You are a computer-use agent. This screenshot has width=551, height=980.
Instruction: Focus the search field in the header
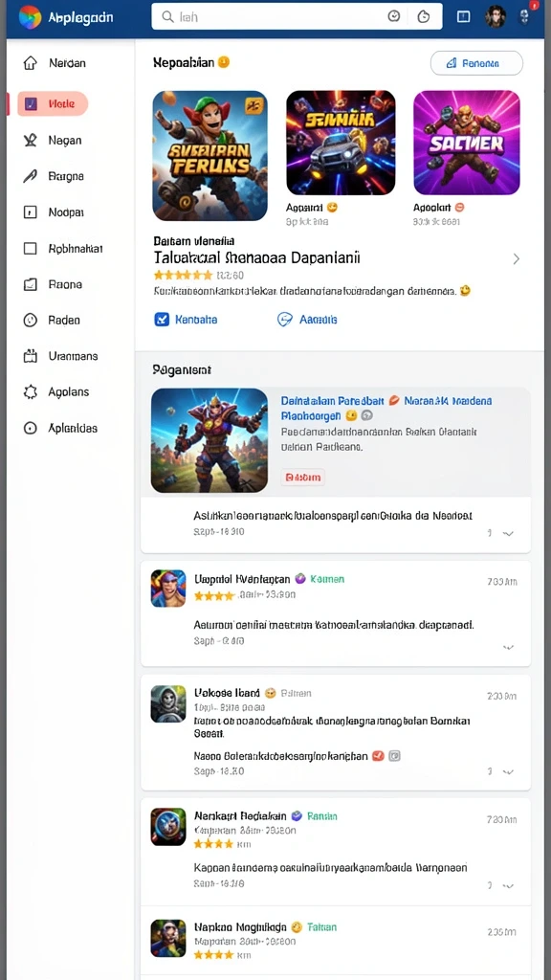pyautogui.click(x=297, y=17)
